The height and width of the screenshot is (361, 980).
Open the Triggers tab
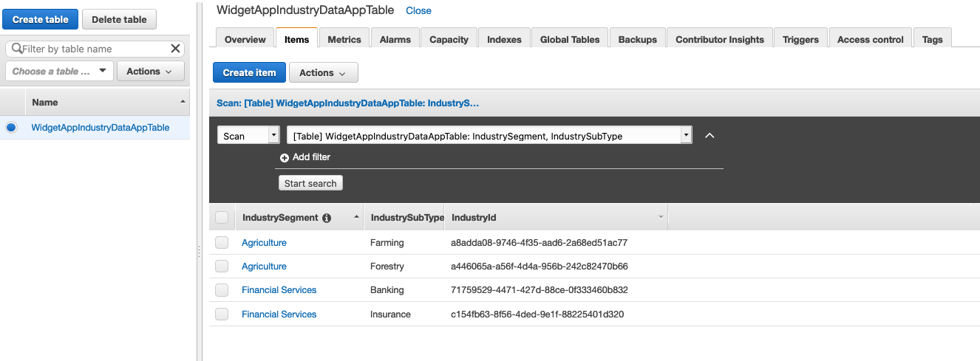(800, 39)
